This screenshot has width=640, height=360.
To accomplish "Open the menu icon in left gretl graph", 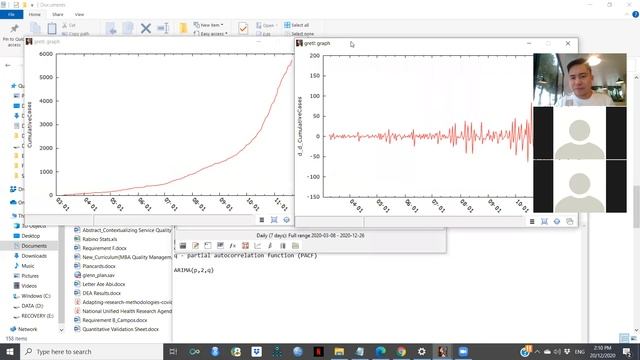I will [262, 220].
